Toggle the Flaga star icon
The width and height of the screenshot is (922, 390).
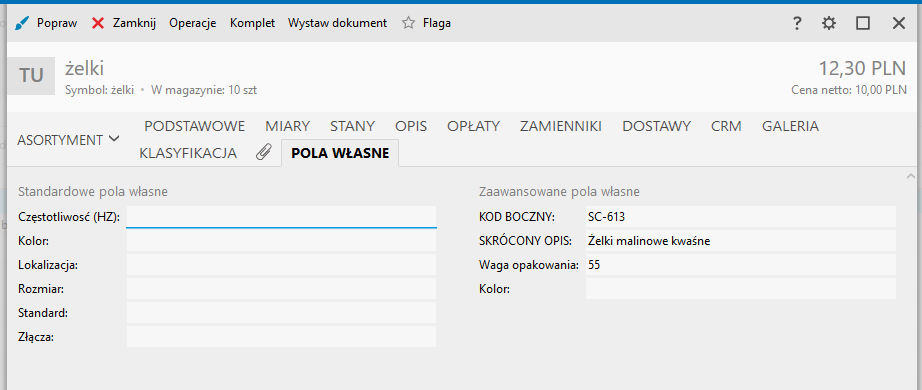pos(408,23)
